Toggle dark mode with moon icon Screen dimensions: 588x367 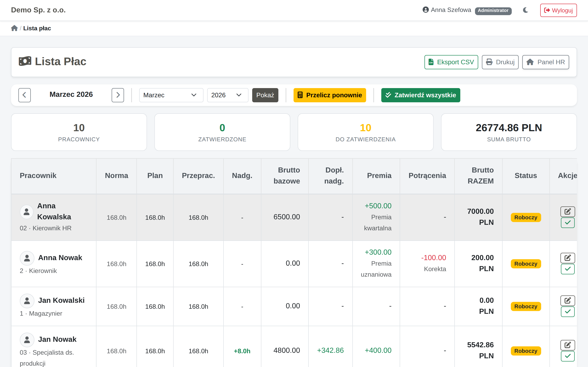click(x=525, y=10)
